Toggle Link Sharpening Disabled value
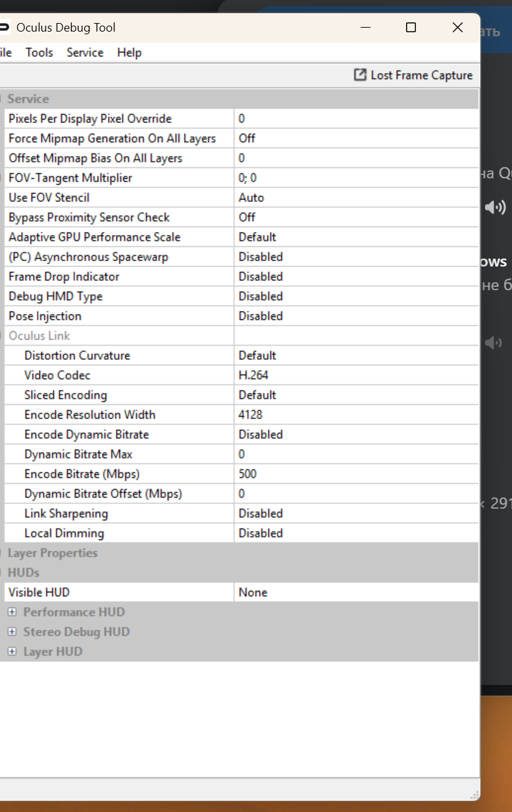The image size is (512, 812). click(x=356, y=513)
